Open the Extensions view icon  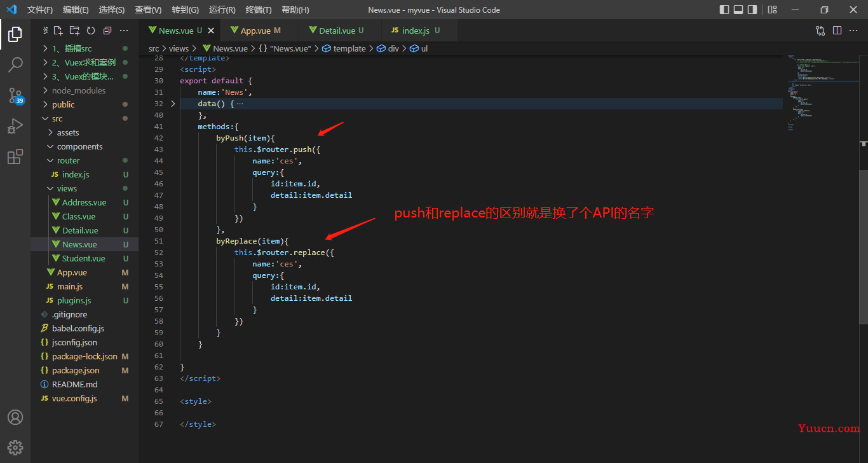coord(15,156)
